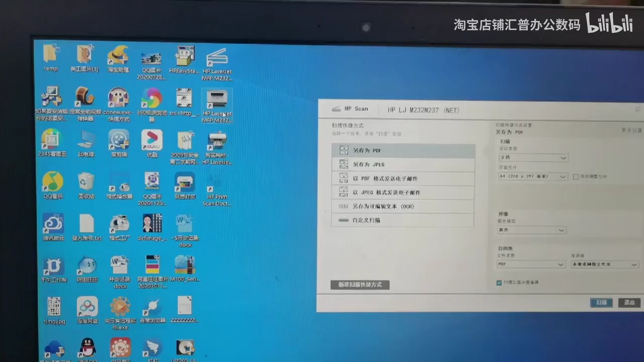Click the HP LJ M232M237 (NET) device title
Screen dimensions: 644x362
424,110
